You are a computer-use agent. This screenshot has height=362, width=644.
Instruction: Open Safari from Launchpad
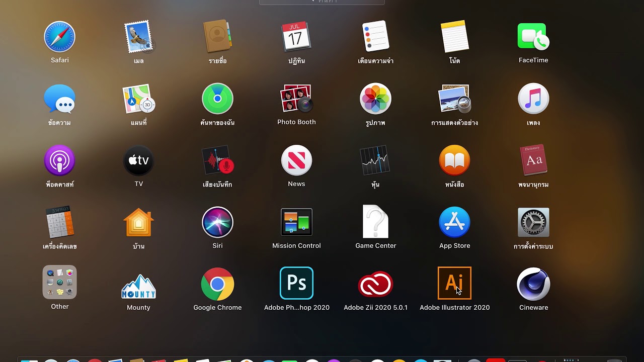coord(59,37)
